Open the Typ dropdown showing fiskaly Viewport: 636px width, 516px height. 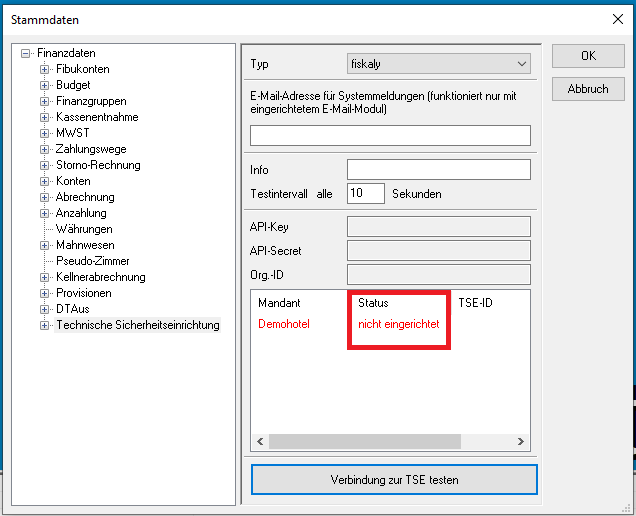(x=438, y=64)
